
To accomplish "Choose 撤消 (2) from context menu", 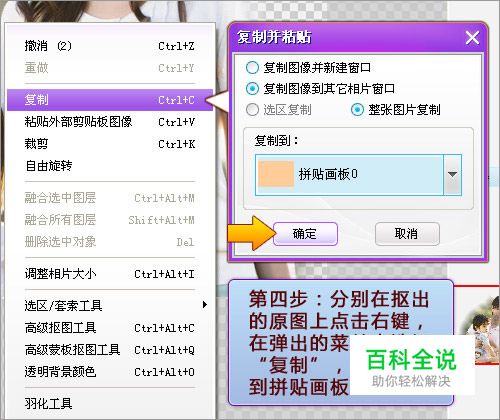I will (x=110, y=46).
